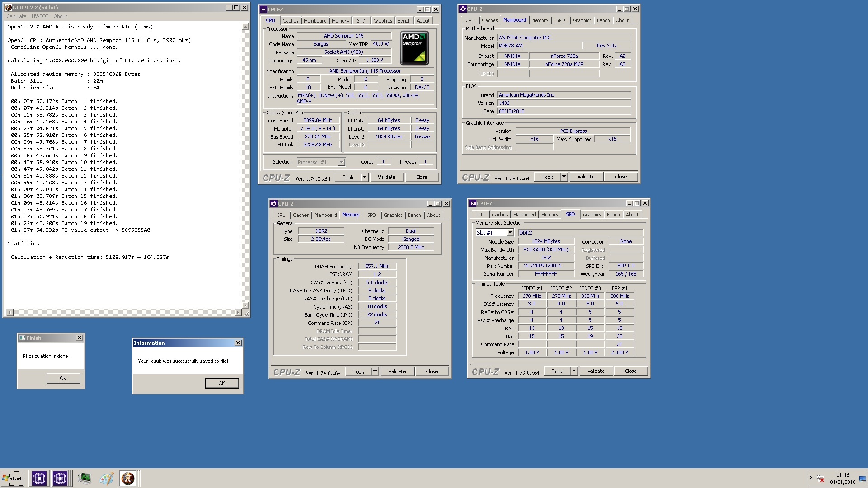
Task: Click the AMD Sempron 145 name field
Action: [x=344, y=36]
